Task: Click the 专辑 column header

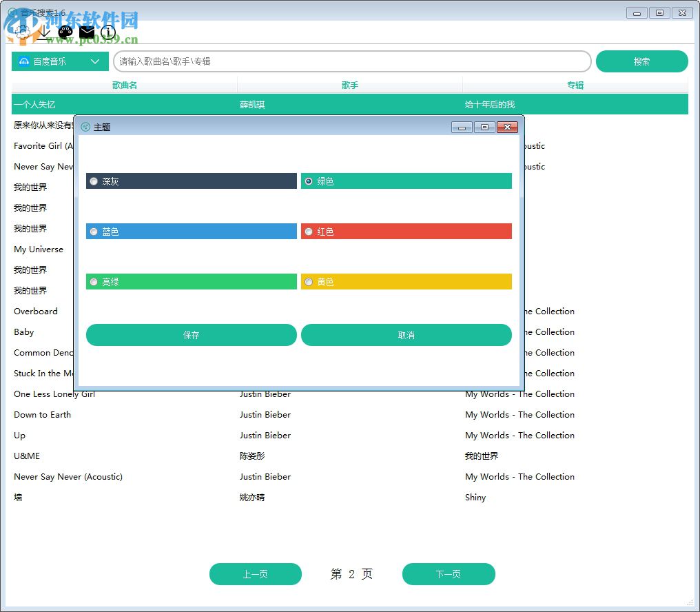Action: pyautogui.click(x=575, y=85)
